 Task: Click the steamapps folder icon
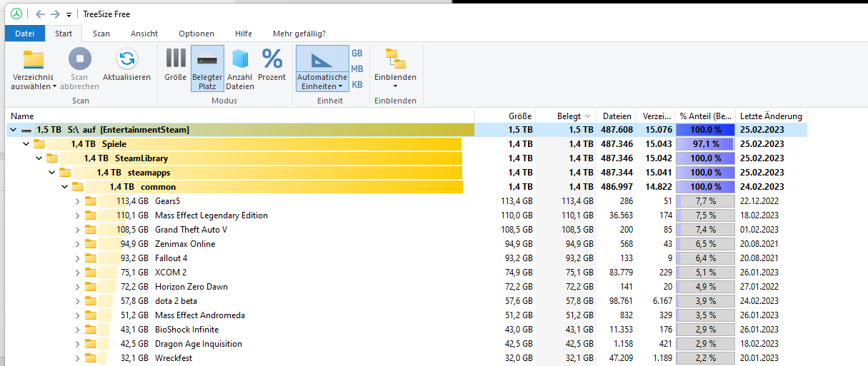[x=65, y=173]
